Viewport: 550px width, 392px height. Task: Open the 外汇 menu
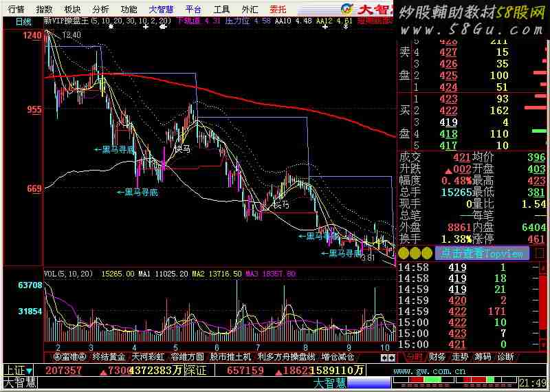(250, 9)
